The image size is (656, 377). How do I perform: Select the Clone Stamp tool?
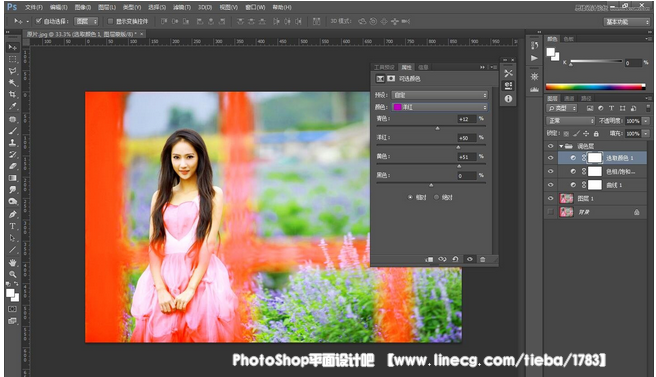(x=13, y=143)
